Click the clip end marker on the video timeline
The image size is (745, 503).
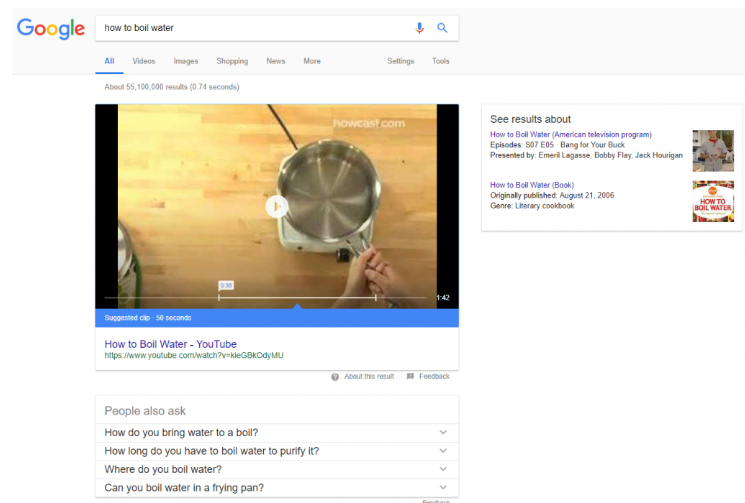375,297
